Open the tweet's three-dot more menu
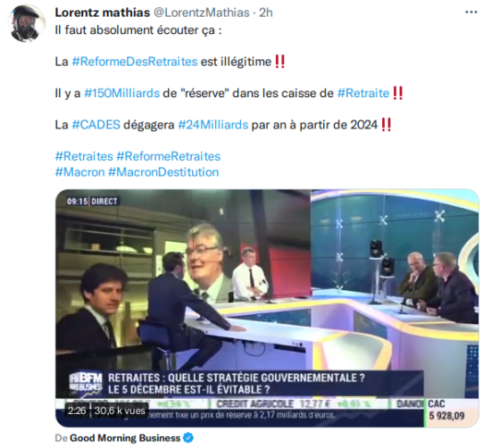Screen dimensions: 491x448 pos(471,12)
